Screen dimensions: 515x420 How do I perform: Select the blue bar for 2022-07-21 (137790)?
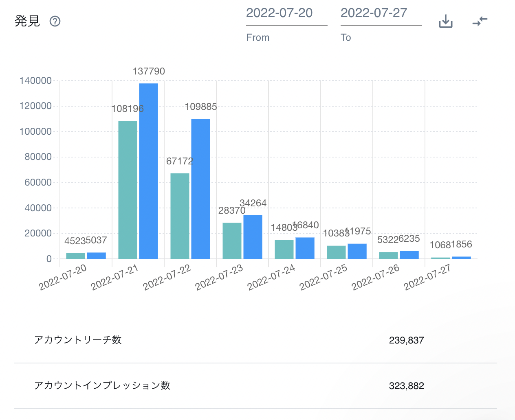149,171
